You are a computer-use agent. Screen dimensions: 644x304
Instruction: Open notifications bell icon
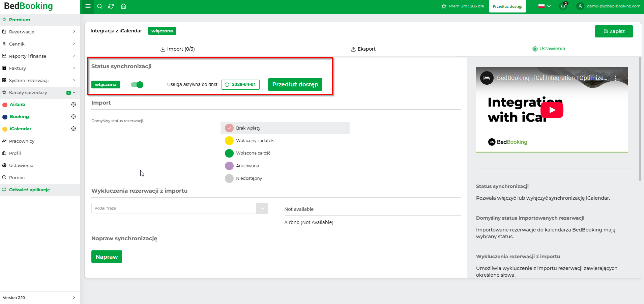coord(563,6)
